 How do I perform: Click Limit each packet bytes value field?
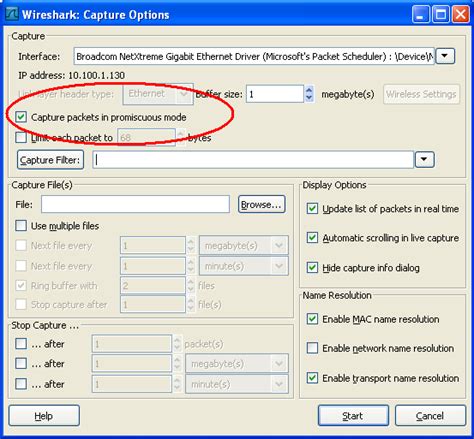click(147, 137)
